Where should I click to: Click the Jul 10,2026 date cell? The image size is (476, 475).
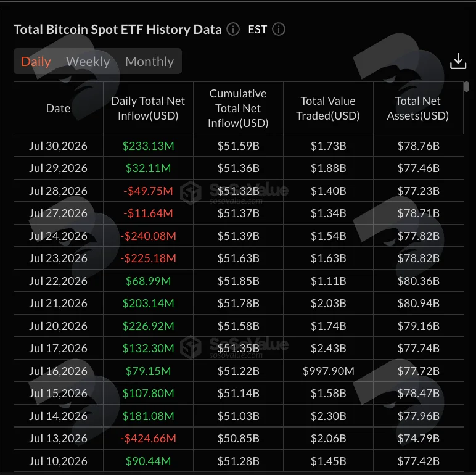[x=59, y=461]
